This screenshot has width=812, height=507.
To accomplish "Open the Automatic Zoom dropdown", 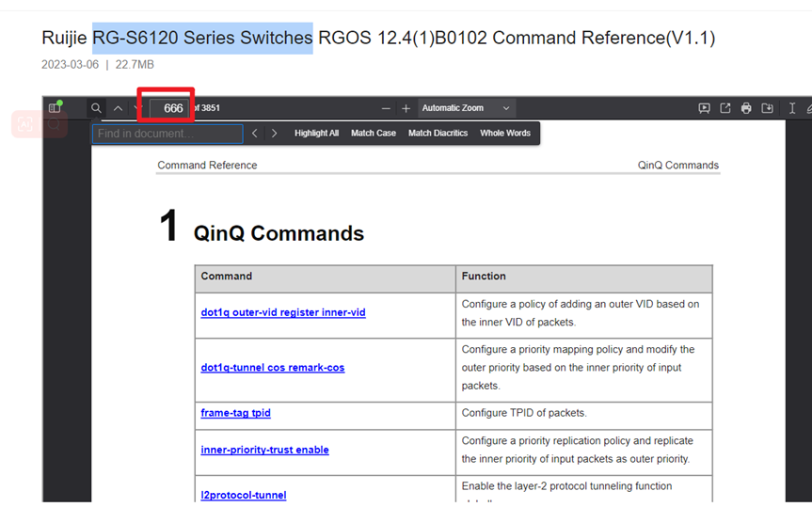I will pos(466,108).
